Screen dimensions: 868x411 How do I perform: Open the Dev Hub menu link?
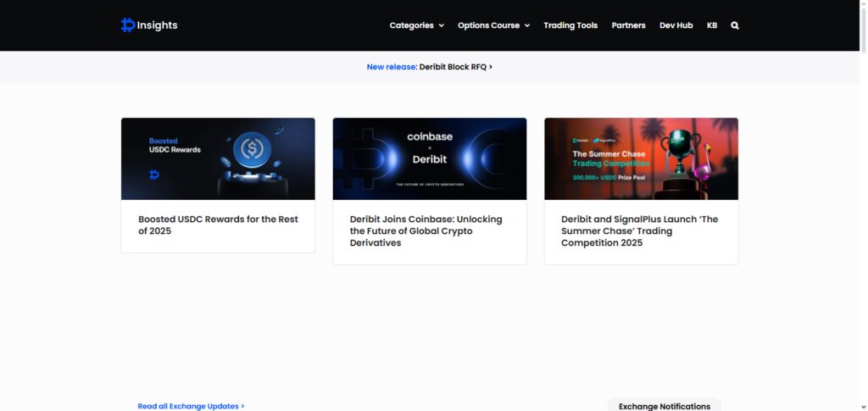(x=676, y=25)
